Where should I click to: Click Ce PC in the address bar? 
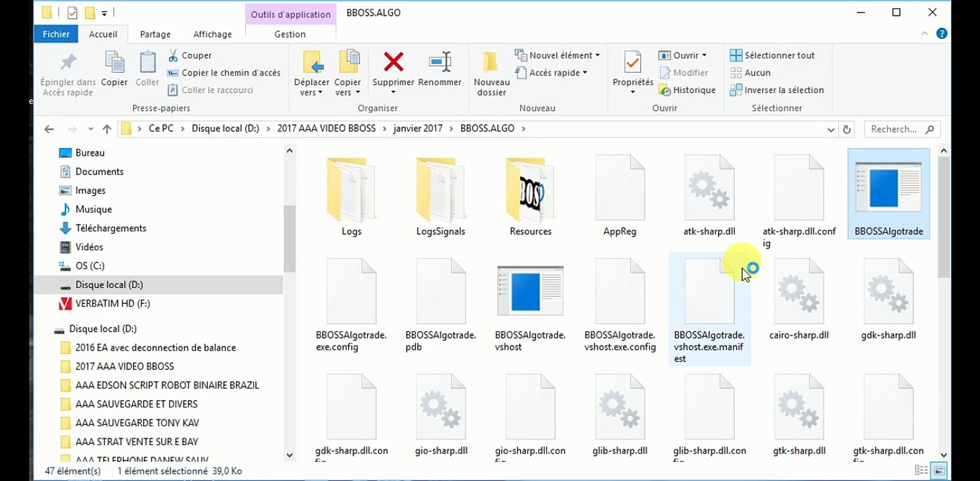coord(161,128)
